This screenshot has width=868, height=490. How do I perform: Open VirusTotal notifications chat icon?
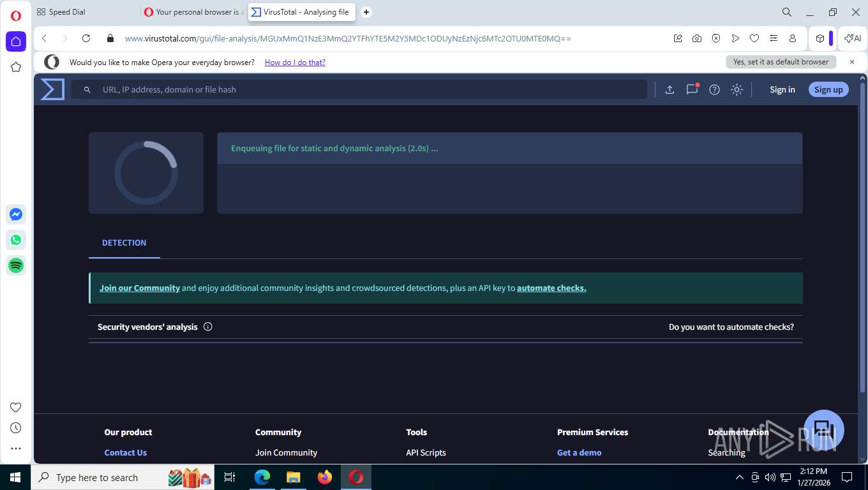(692, 90)
